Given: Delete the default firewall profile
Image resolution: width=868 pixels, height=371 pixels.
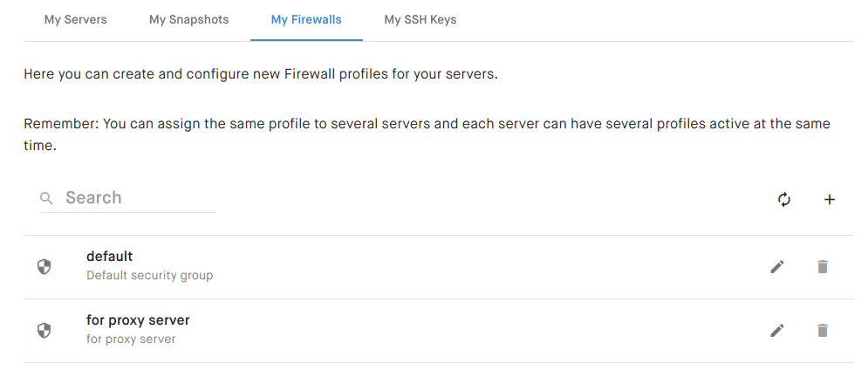Looking at the screenshot, I should point(823,267).
